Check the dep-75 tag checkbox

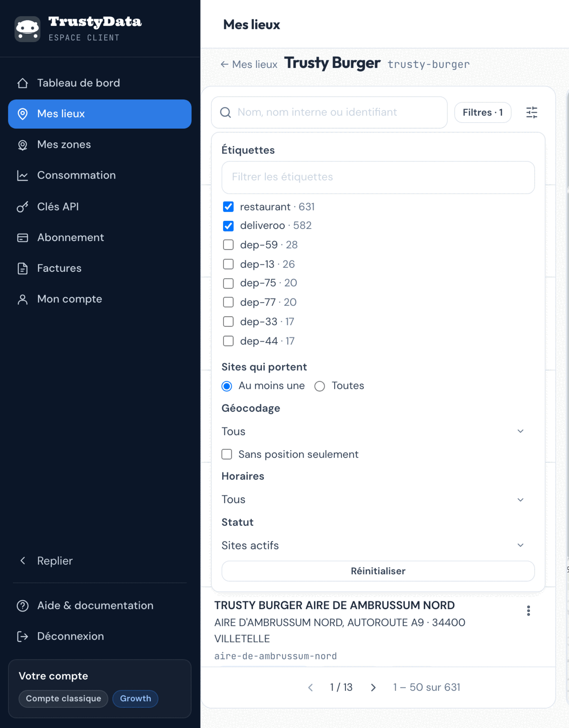click(228, 283)
